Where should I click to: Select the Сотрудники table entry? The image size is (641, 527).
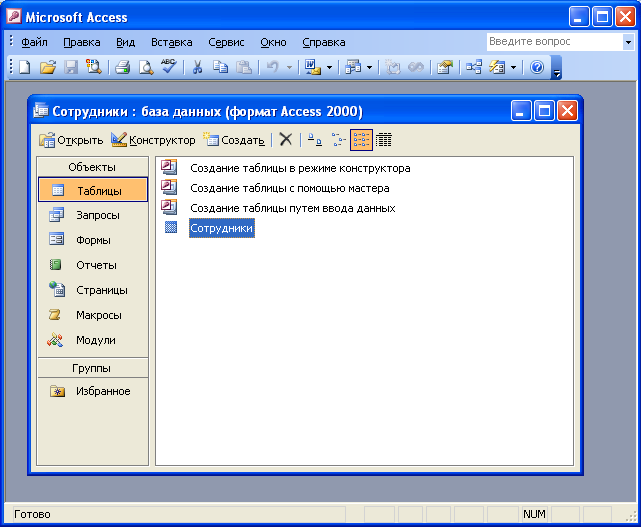[222, 228]
